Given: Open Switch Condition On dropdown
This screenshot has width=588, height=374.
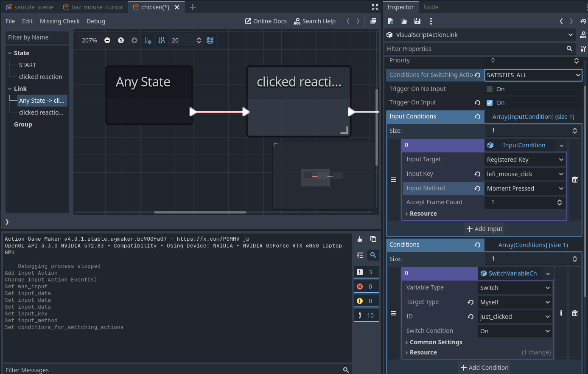Looking at the screenshot, I should tap(515, 331).
